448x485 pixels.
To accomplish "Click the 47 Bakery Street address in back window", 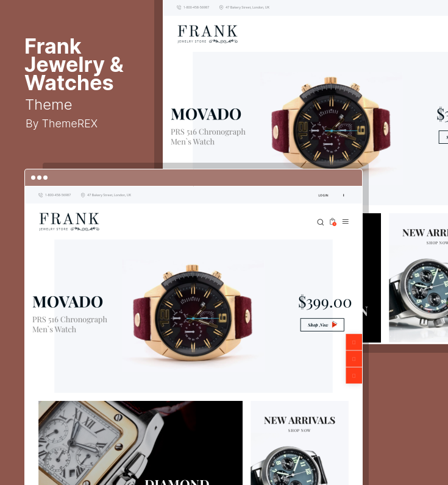I will pyautogui.click(x=247, y=7).
